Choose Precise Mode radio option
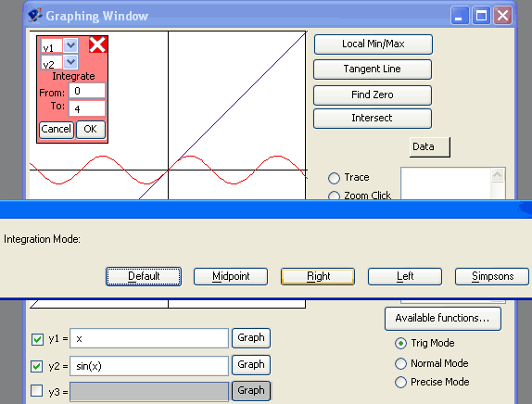 (x=400, y=382)
